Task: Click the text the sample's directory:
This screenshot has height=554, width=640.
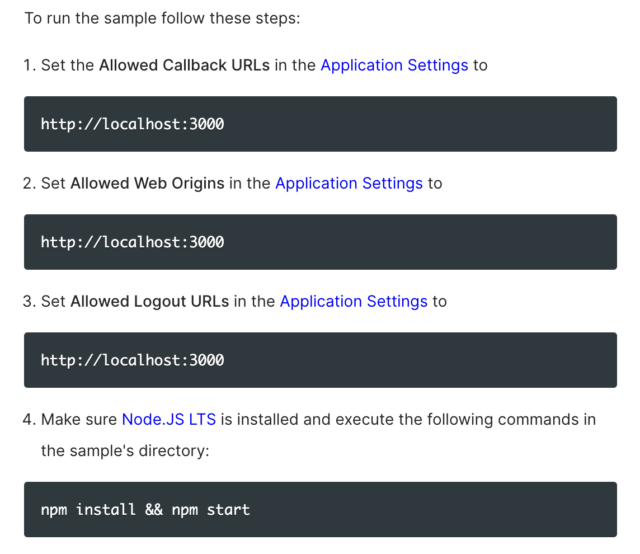Action: pos(125,451)
